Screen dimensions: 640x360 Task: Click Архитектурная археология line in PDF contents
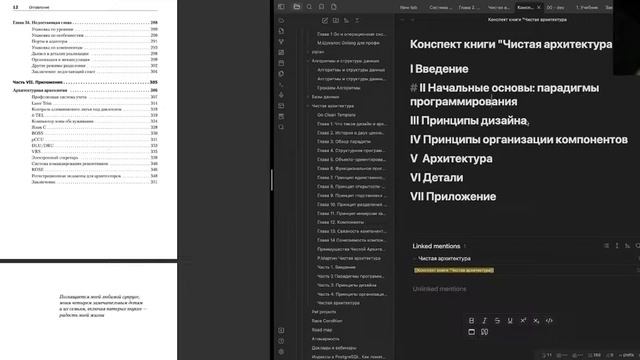(x=85, y=90)
